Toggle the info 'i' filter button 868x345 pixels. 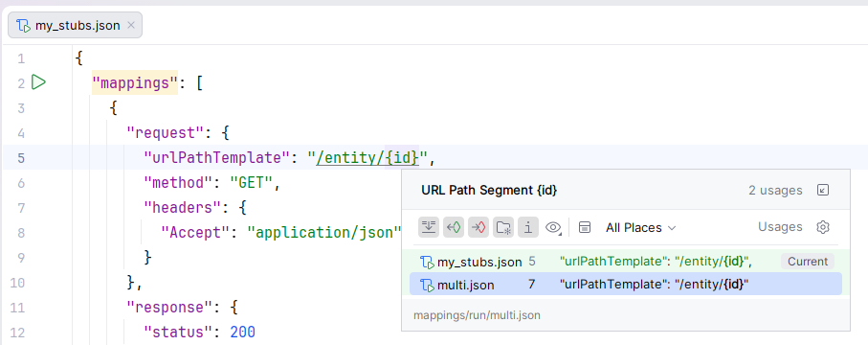click(528, 227)
